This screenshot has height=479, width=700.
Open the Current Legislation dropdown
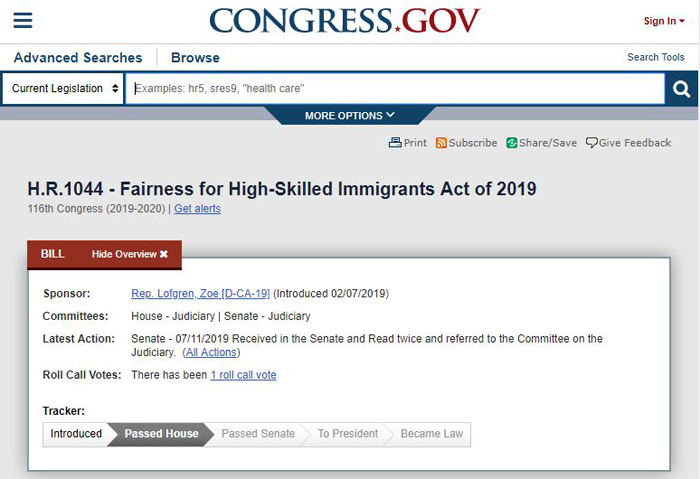(x=63, y=88)
